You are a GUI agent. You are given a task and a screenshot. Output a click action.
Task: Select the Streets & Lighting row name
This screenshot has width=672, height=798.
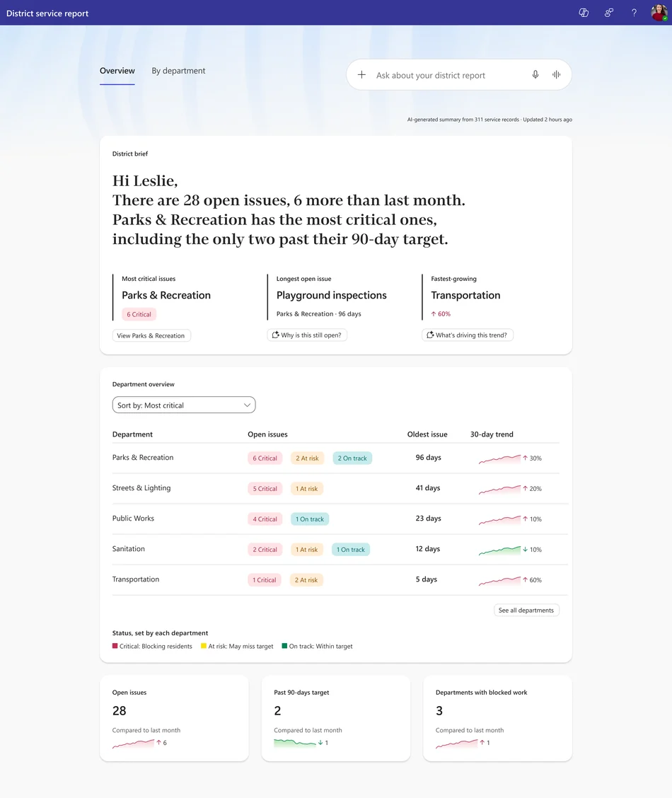[x=141, y=488]
